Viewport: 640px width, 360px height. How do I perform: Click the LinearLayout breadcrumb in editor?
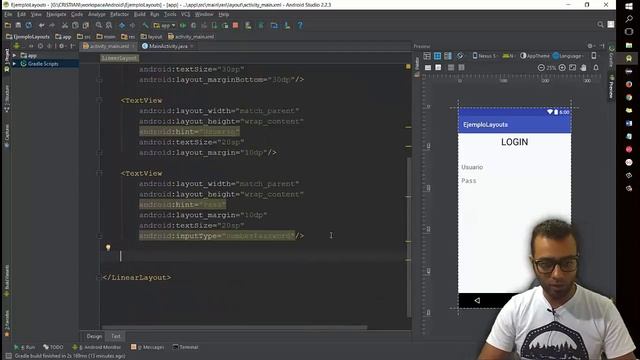point(119,58)
